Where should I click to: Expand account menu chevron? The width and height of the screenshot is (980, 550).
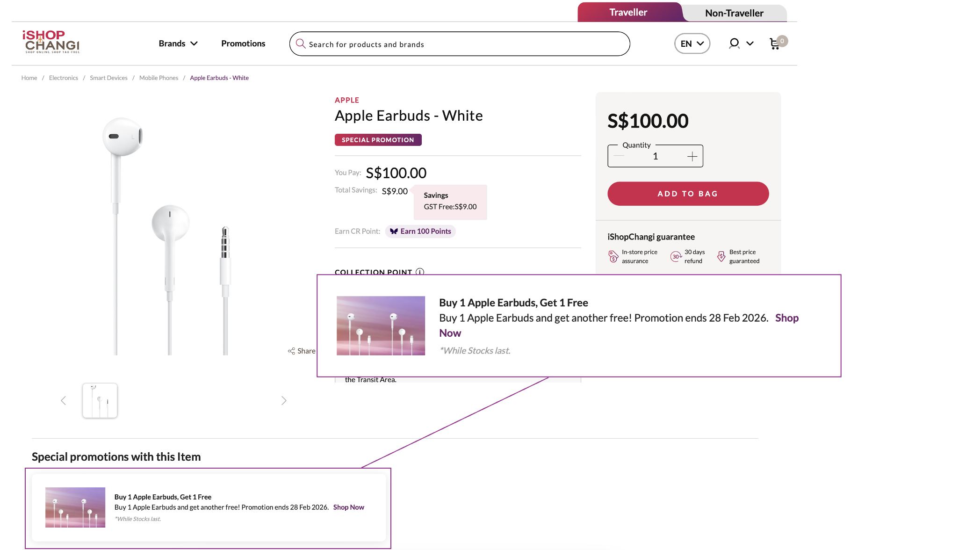pos(750,43)
